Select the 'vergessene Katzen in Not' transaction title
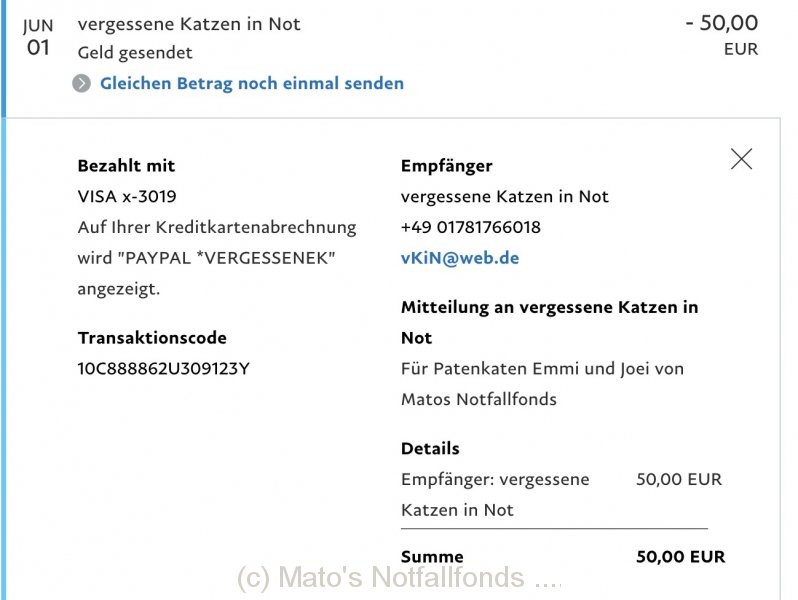798x600 pixels. coord(189,24)
